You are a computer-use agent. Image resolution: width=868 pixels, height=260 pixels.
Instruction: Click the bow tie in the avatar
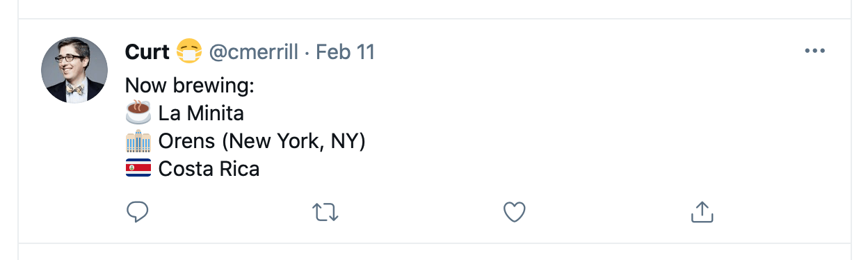(x=75, y=90)
